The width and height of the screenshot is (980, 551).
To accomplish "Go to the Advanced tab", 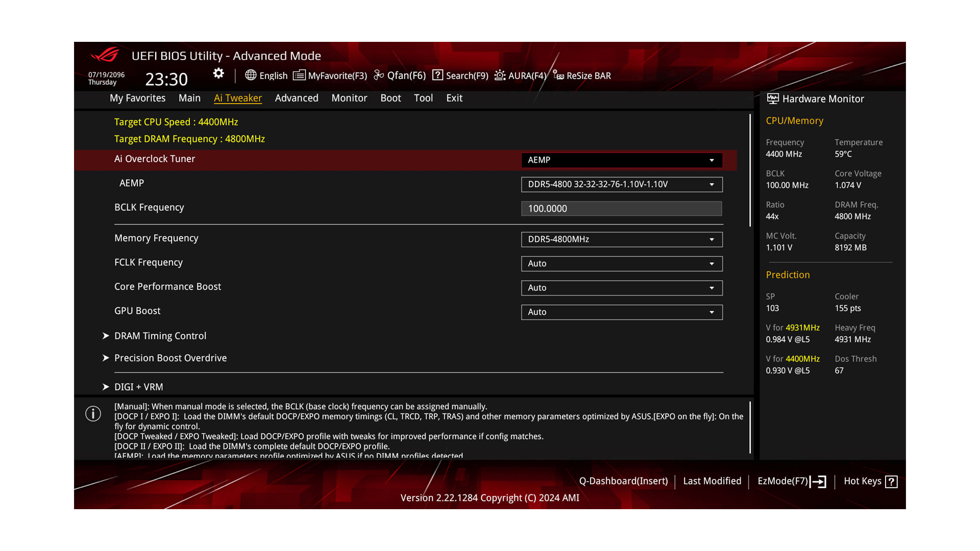I will (x=297, y=98).
